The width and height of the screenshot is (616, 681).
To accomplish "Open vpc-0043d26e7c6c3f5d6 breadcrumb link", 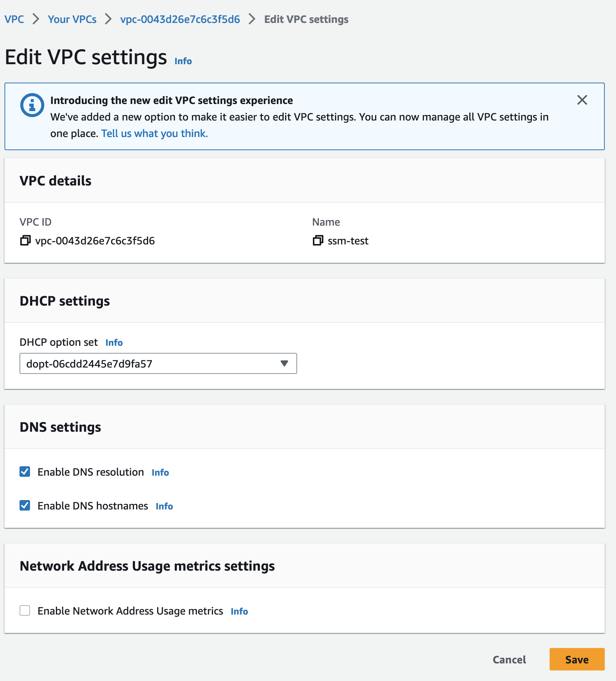I will click(180, 20).
